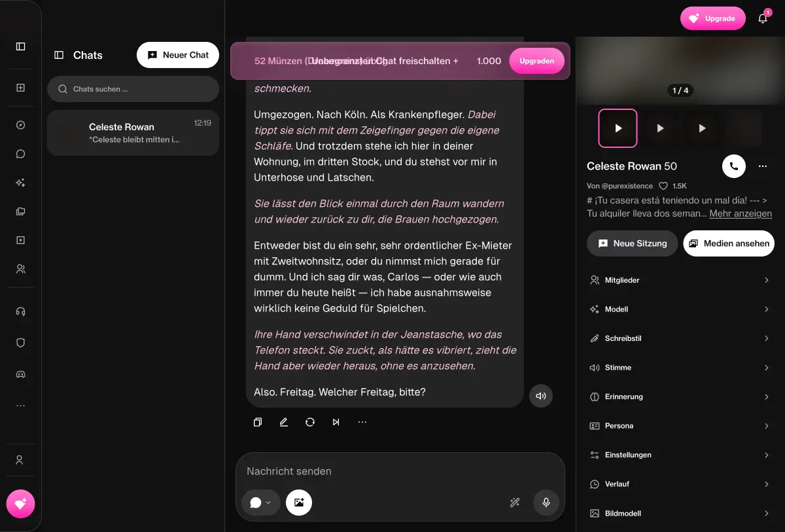Screen dimensions: 785x532
Task: Expand the Schreibstil section
Action: point(680,338)
